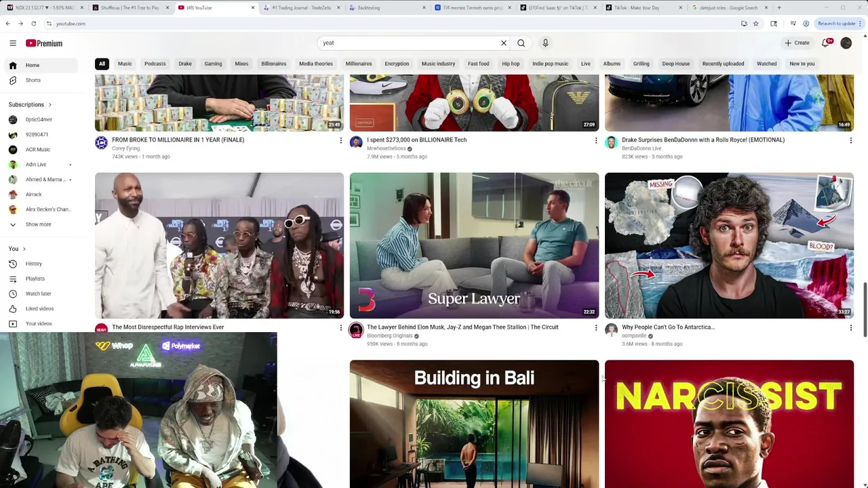Select the New to you chip
This screenshot has width=868, height=488.
tap(802, 64)
